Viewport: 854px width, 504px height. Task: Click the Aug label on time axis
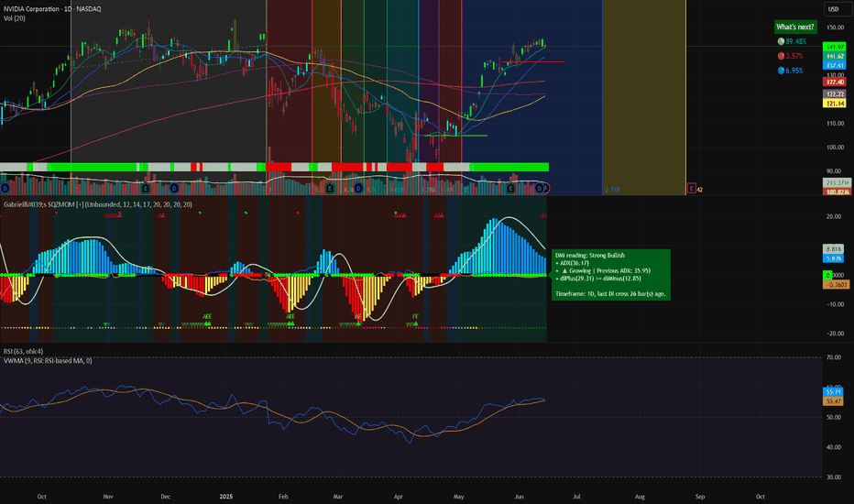point(640,497)
